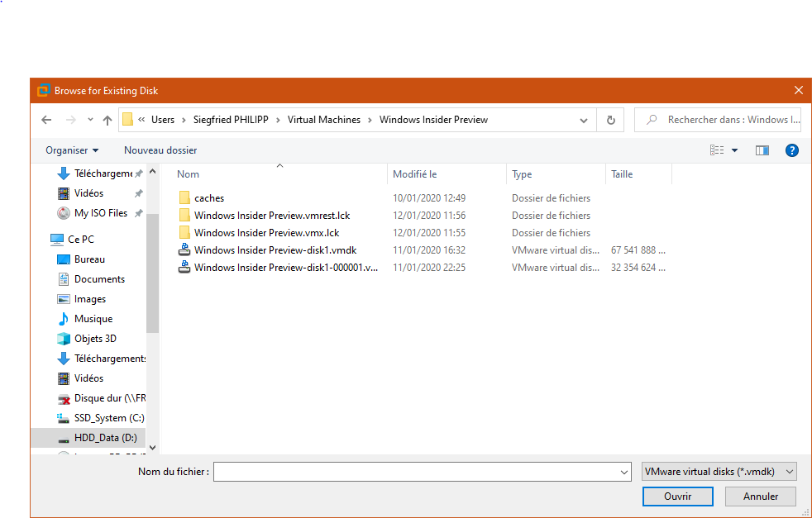Click the Annuler button
The height and width of the screenshot is (518, 812).
point(760,497)
